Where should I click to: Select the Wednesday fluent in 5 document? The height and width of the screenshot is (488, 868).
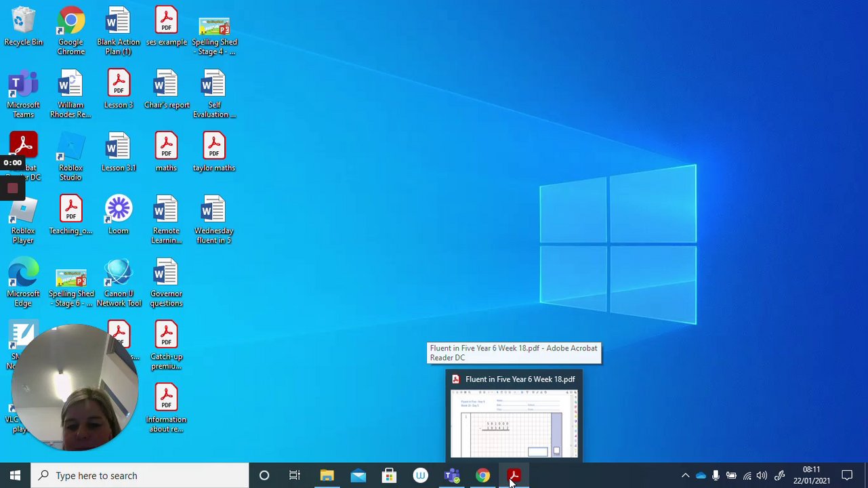pos(214,220)
